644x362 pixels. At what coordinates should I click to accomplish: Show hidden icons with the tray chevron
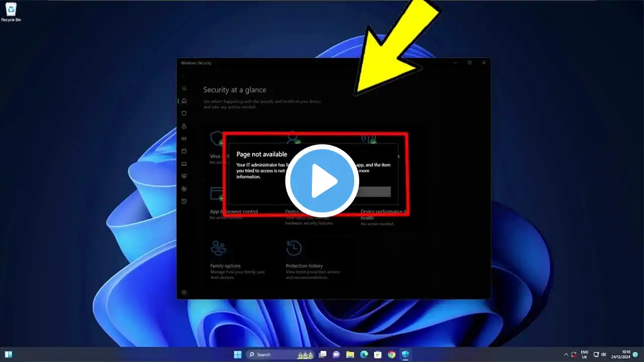tap(566, 354)
